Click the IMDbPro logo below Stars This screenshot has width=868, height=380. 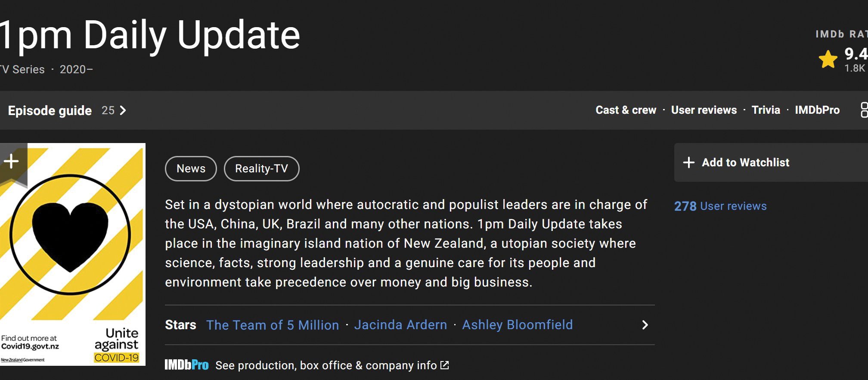(186, 365)
